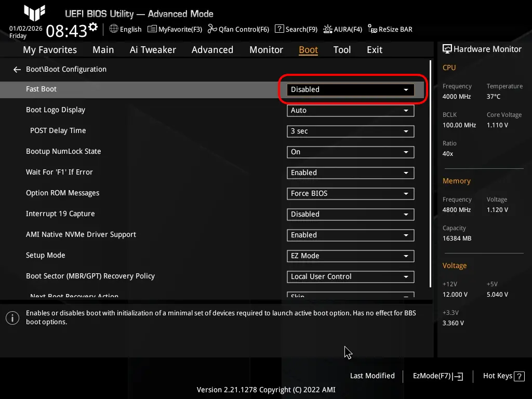The image size is (532, 399).
Task: Switch to the Ai Tweaker tab
Action: [x=153, y=49]
